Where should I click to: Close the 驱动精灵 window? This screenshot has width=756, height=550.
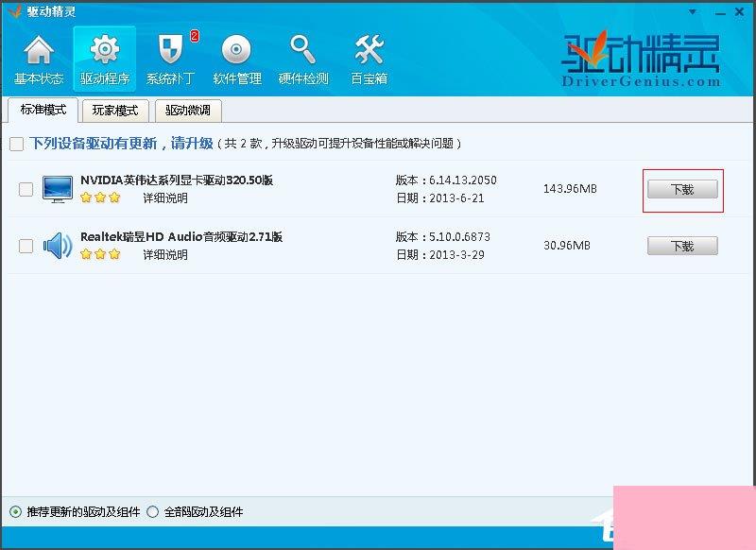[740, 11]
